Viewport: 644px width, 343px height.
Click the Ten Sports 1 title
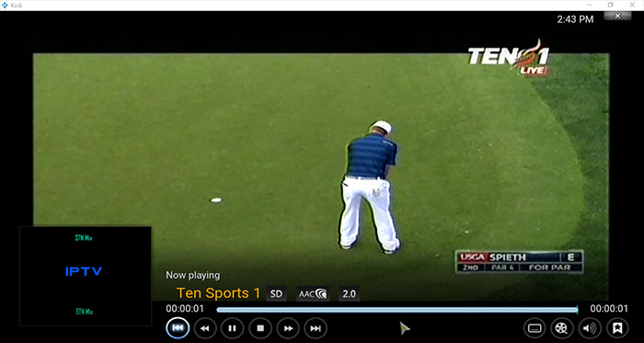(219, 293)
